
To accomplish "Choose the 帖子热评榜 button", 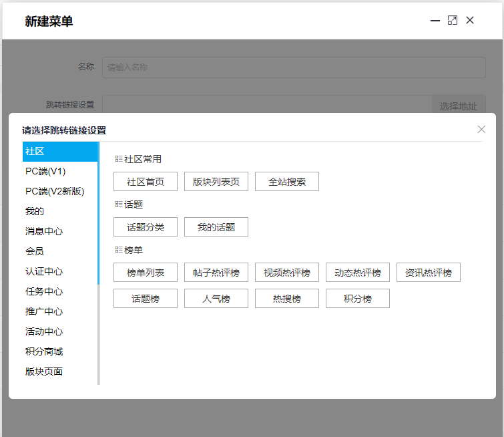I will pyautogui.click(x=216, y=272).
